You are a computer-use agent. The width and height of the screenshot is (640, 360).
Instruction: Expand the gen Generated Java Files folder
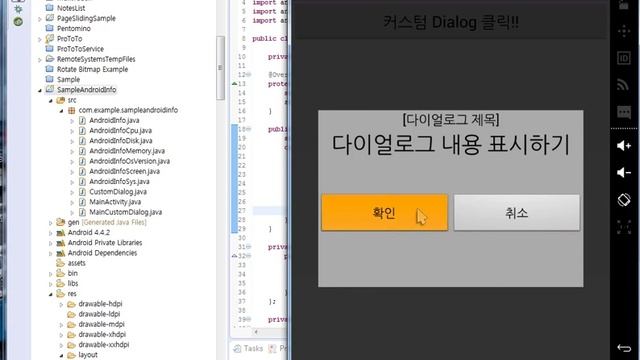pyautogui.click(x=51, y=223)
